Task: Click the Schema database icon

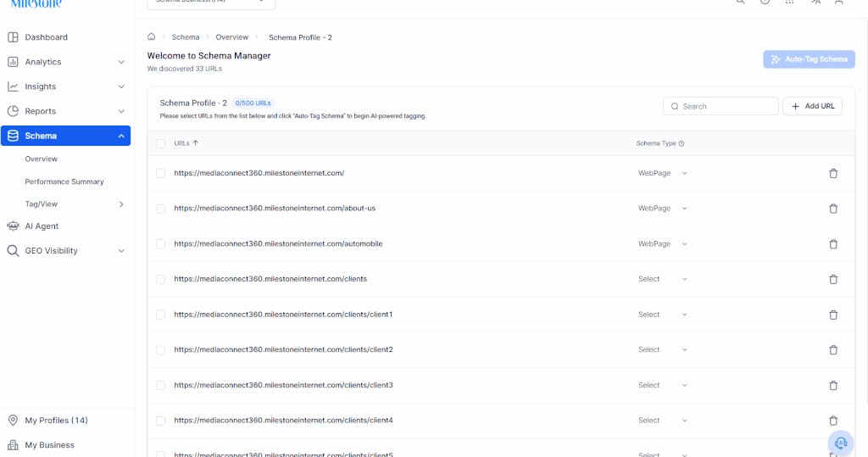Action: coord(13,136)
